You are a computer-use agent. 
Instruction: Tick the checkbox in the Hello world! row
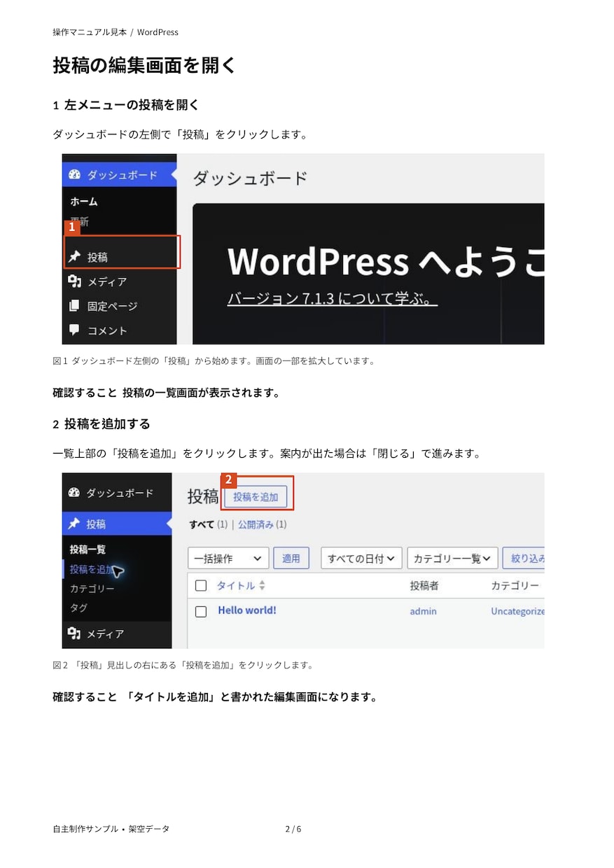[x=201, y=611]
